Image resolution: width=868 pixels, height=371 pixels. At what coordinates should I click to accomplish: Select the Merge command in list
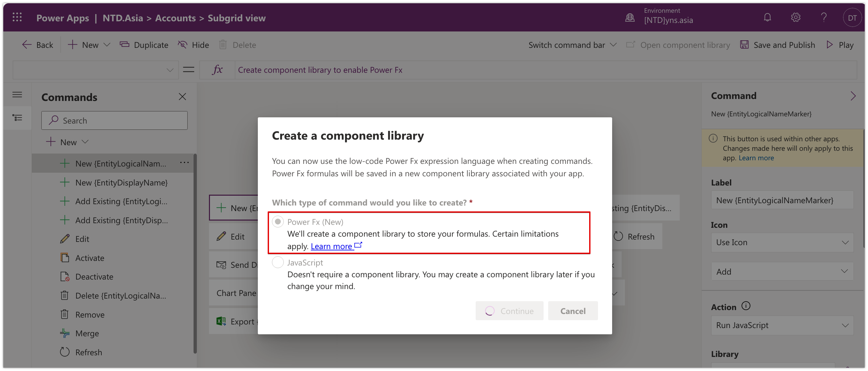pyautogui.click(x=87, y=333)
